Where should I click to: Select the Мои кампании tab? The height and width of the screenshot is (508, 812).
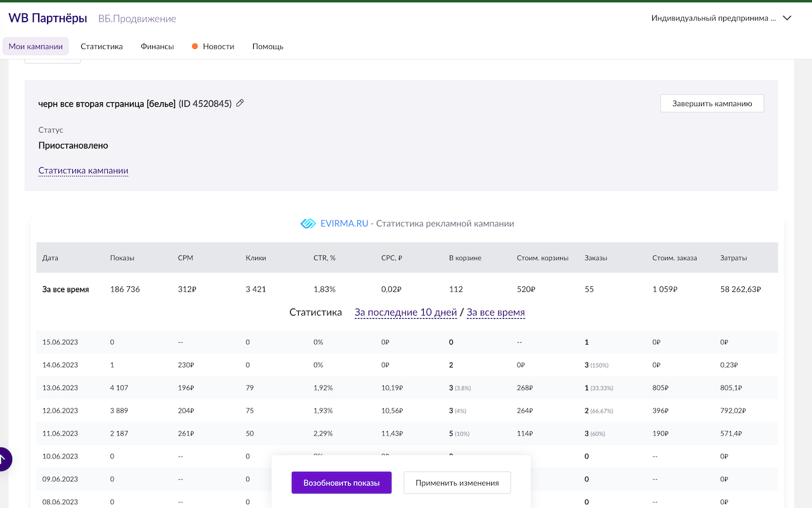[36, 46]
